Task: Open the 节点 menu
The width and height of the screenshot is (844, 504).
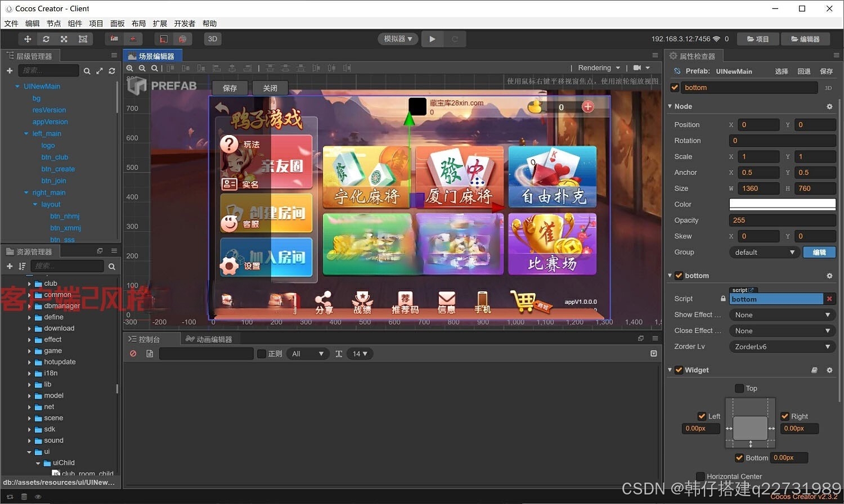Action: tap(53, 24)
